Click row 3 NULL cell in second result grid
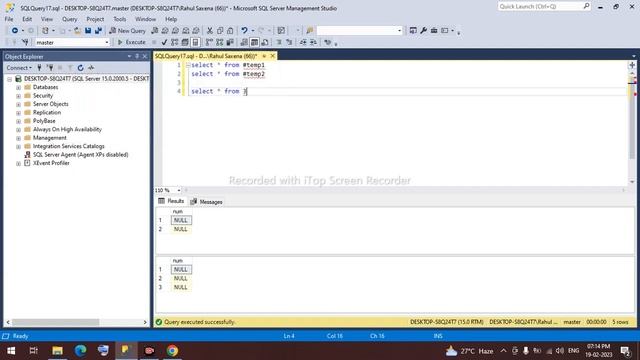Viewport: 640px width, 360px height. 180,287
